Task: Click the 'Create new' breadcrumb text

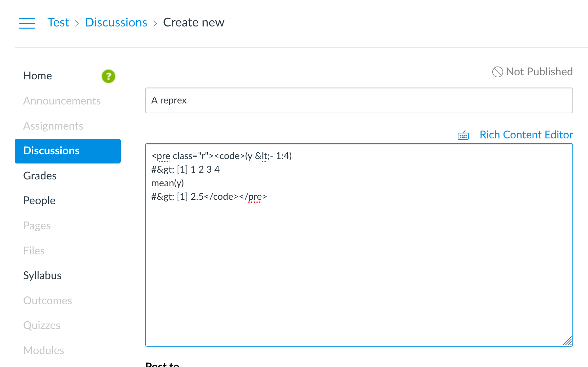Action: (x=194, y=22)
